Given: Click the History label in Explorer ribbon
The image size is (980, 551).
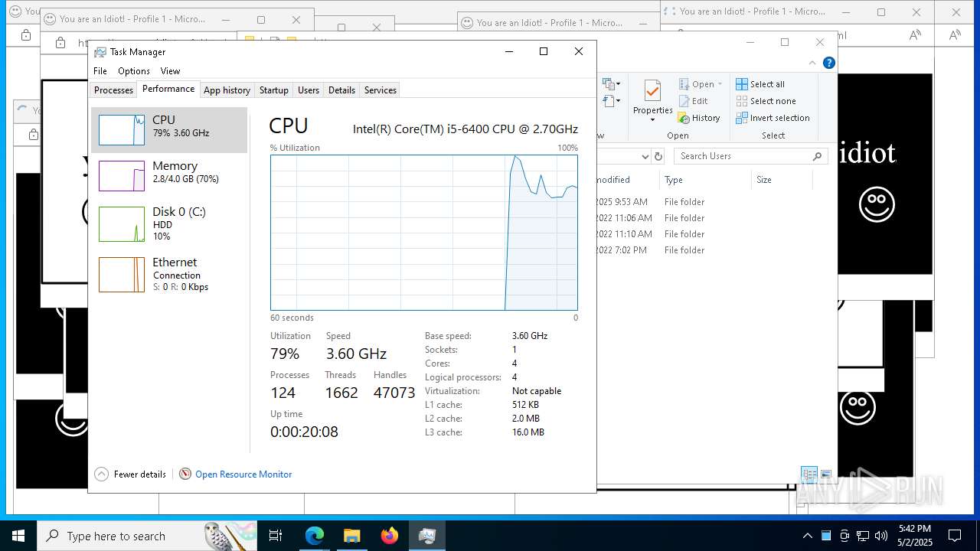Looking at the screenshot, I should click(706, 118).
